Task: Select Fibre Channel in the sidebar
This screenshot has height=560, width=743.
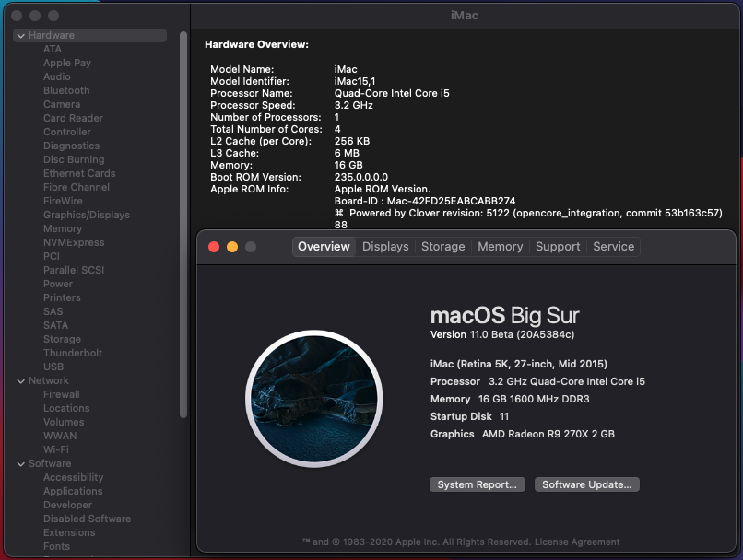Action: tap(77, 187)
